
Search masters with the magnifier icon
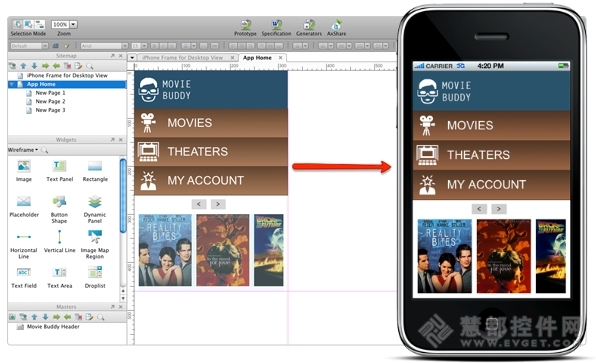click(x=101, y=317)
